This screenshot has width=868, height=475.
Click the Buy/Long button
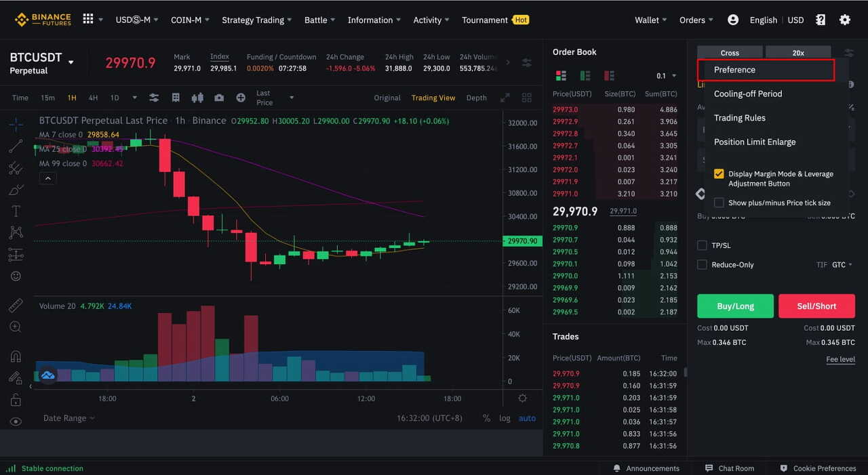[735, 306]
